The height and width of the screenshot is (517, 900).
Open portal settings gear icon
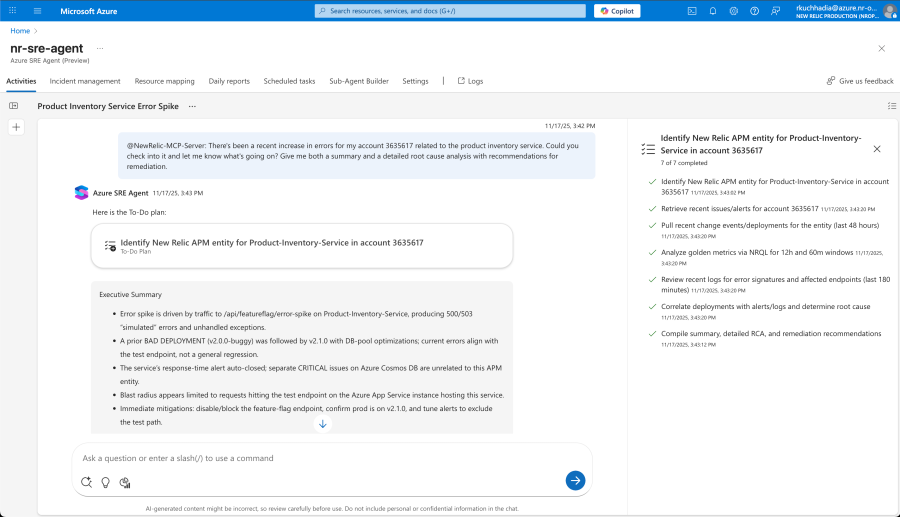pos(734,11)
